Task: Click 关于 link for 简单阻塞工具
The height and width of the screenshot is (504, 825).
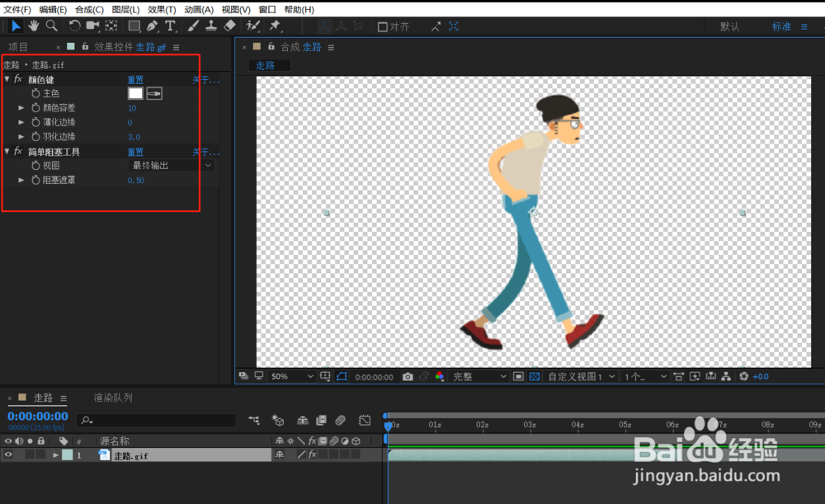Action: (205, 152)
